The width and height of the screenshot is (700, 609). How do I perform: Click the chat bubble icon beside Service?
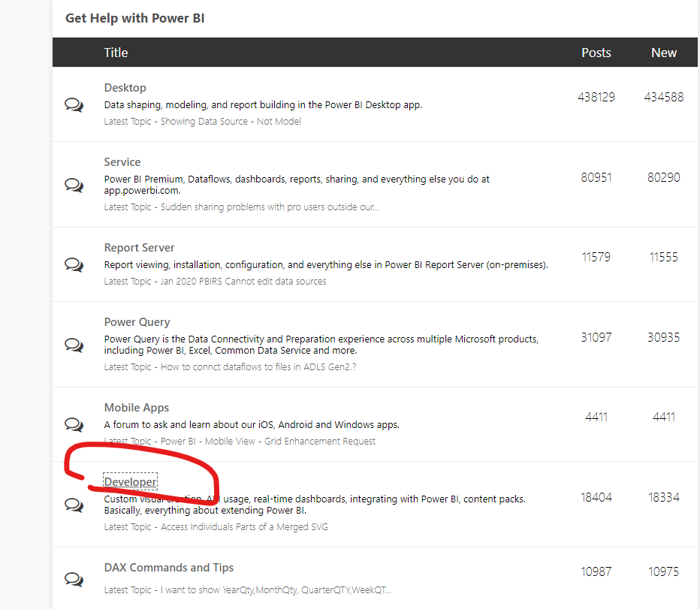tap(74, 185)
